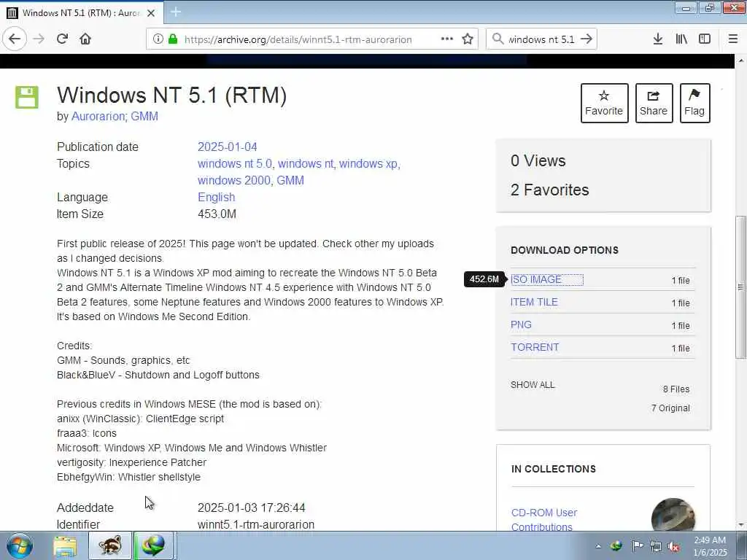747x560 pixels.
Task: Reload the current page
Action: 63,39
